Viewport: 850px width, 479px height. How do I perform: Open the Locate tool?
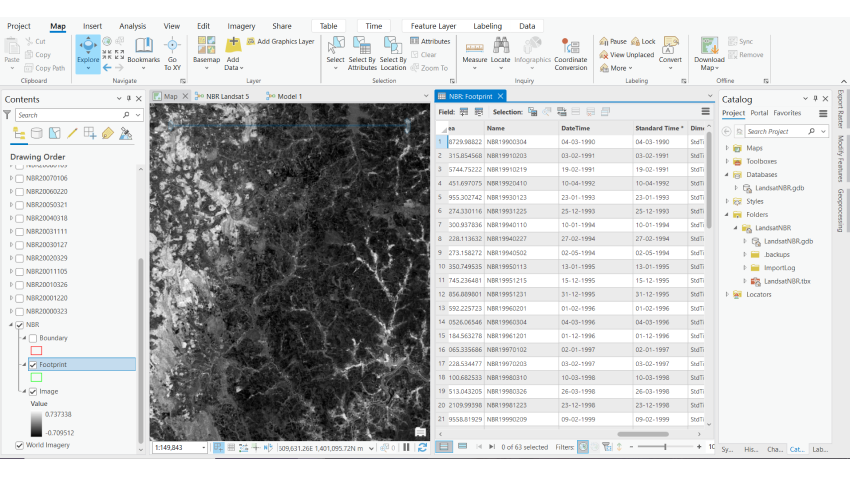500,54
